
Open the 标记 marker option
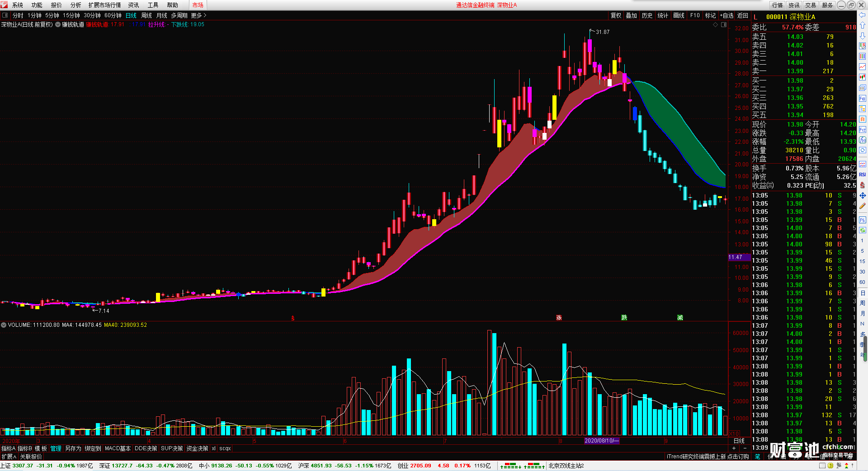[710, 15]
